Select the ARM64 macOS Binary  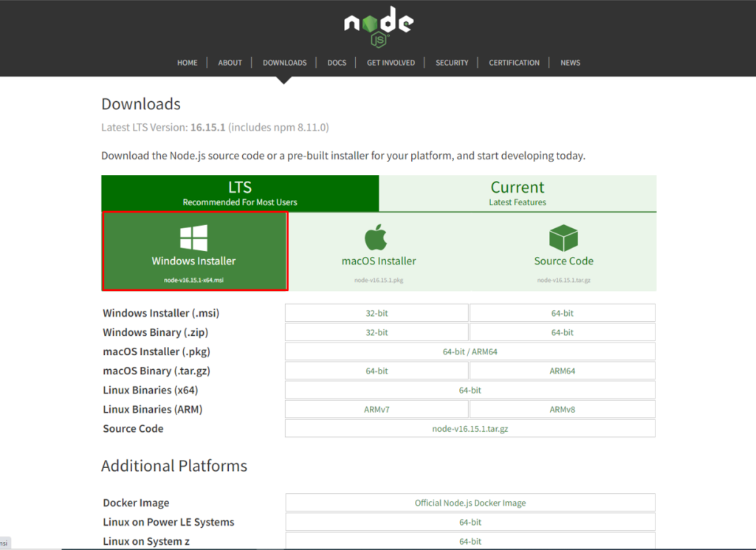click(x=563, y=371)
